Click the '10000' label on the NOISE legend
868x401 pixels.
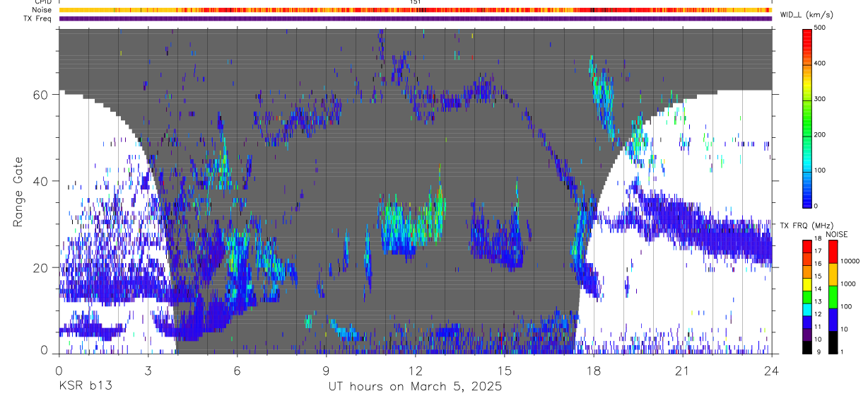click(850, 261)
